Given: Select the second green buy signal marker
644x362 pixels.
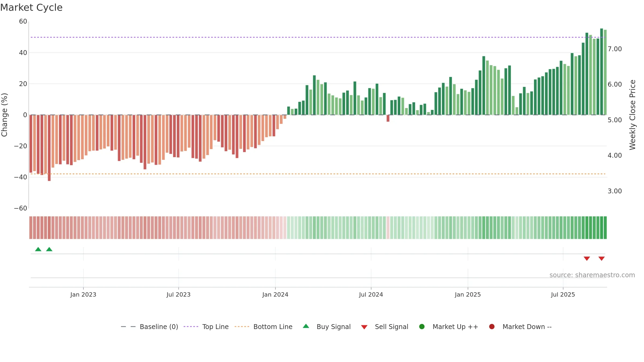Looking at the screenshot, I should [x=49, y=249].
